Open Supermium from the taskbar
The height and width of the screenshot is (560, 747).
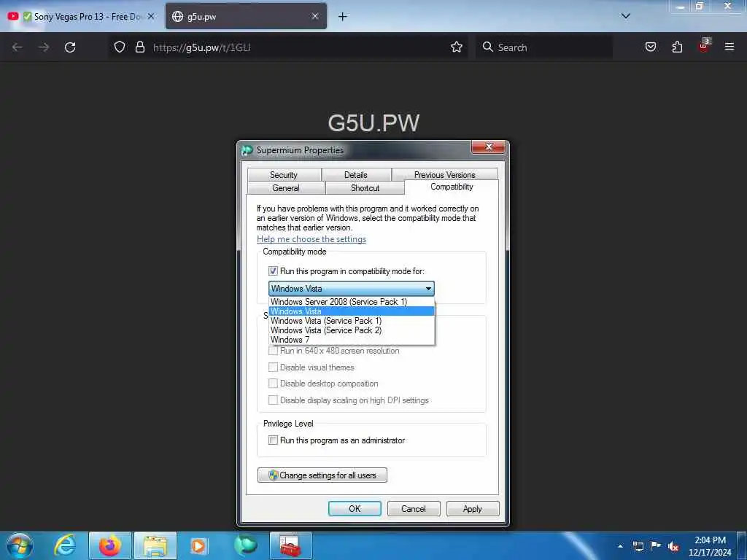tap(246, 545)
